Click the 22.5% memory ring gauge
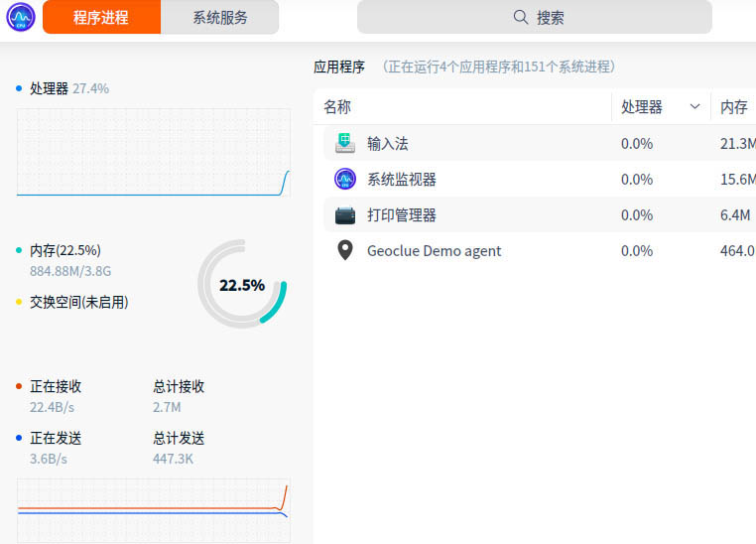This screenshot has height=544, width=756. (242, 285)
